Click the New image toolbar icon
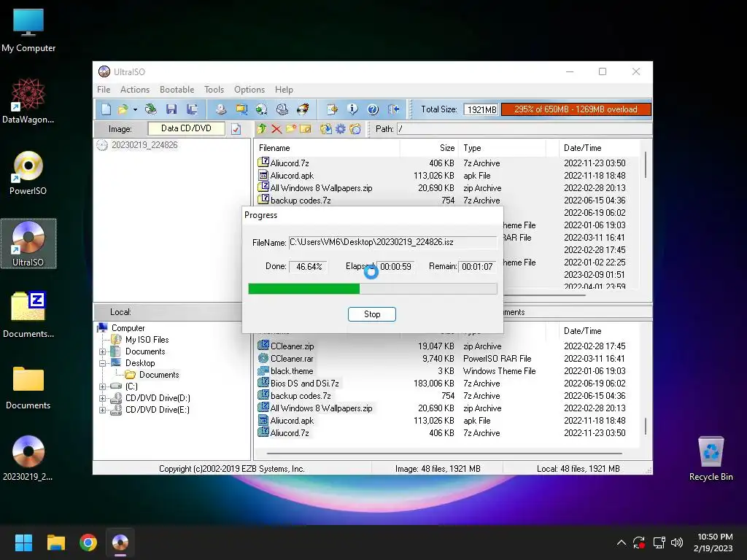The height and width of the screenshot is (560, 747). 106,109
